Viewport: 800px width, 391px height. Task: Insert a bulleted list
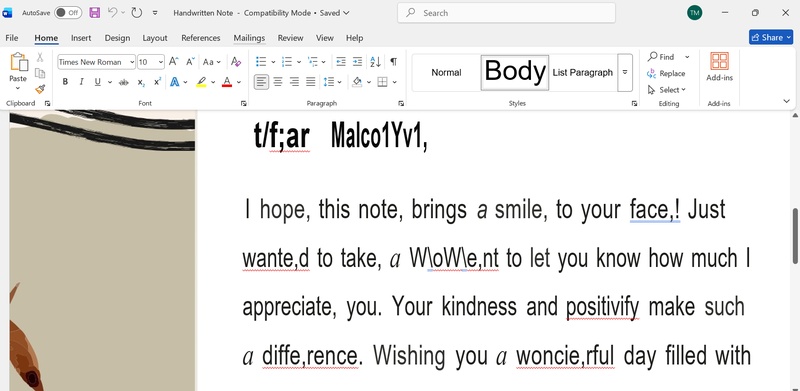click(261, 62)
